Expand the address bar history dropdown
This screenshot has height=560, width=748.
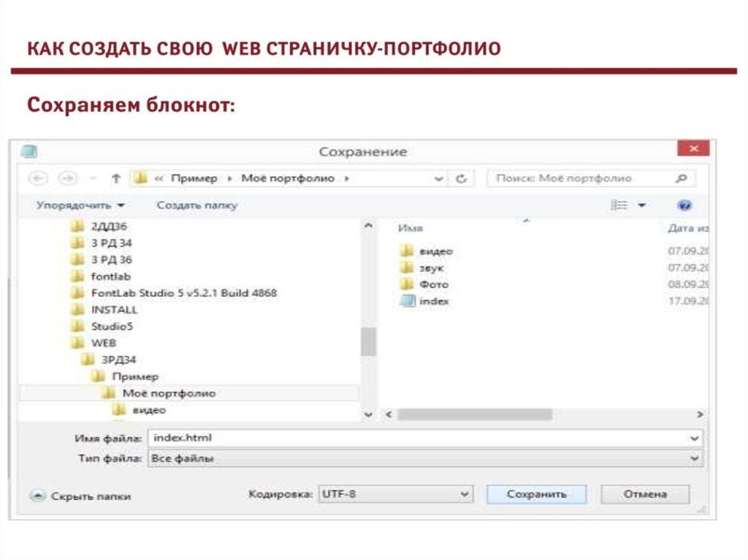(x=439, y=178)
